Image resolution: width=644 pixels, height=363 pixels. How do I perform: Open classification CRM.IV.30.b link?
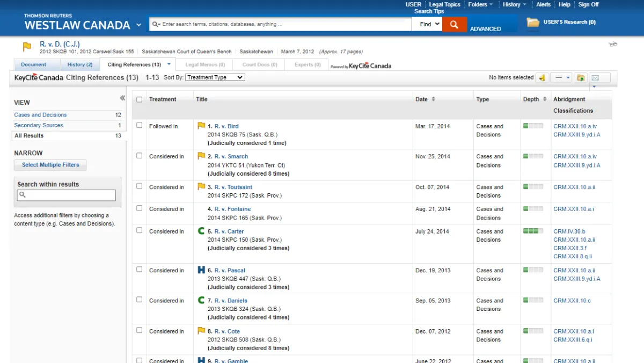[569, 231]
